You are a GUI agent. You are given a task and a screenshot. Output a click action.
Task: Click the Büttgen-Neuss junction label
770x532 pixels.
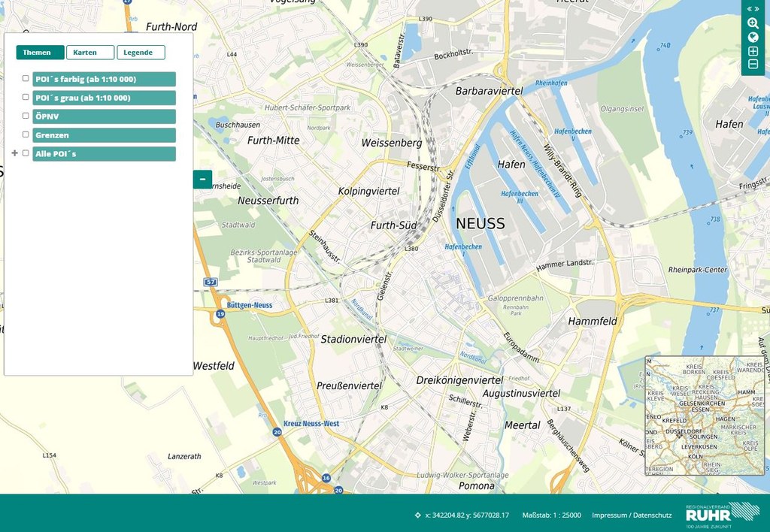pyautogui.click(x=250, y=305)
